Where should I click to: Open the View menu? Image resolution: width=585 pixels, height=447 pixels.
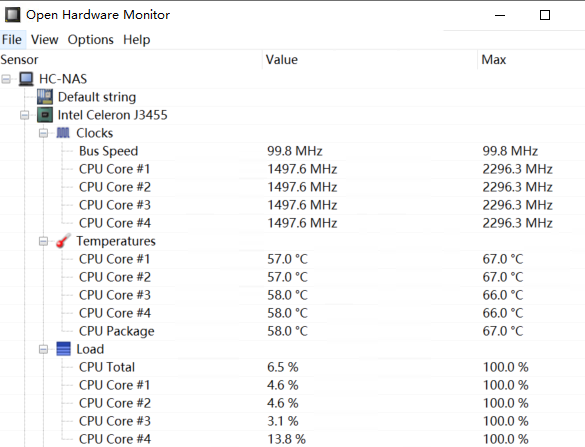pos(44,40)
